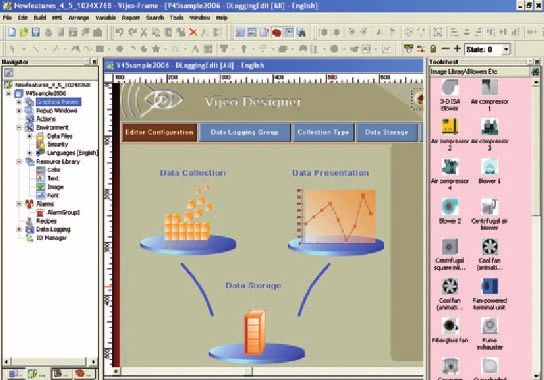
Task: Open the Variable menu
Action: (105, 17)
